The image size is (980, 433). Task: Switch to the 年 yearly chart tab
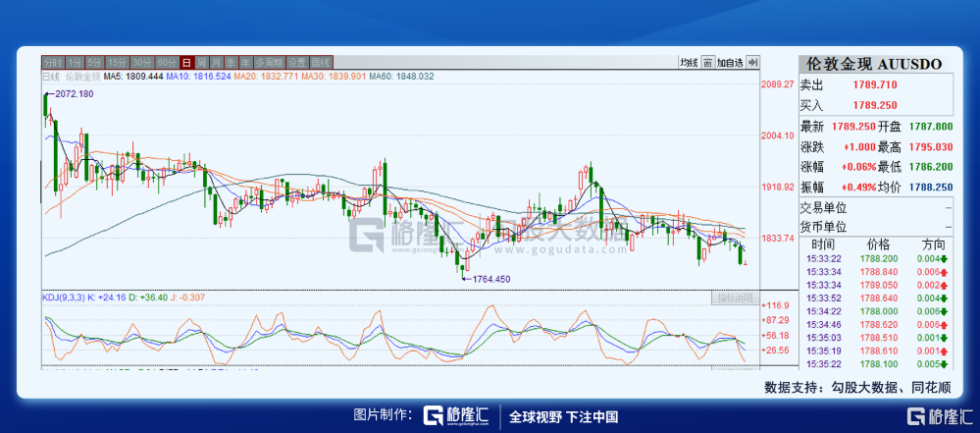coord(246,63)
